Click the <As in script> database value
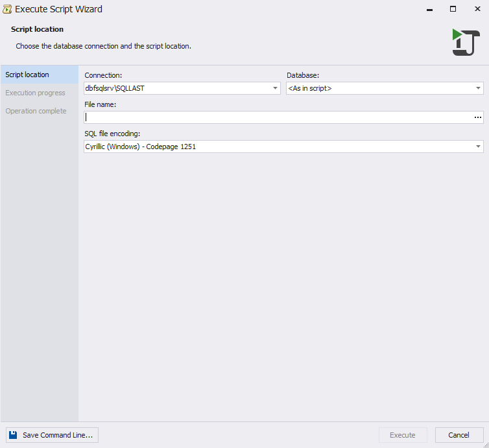Screen dimensions: 489x448 tap(310, 88)
